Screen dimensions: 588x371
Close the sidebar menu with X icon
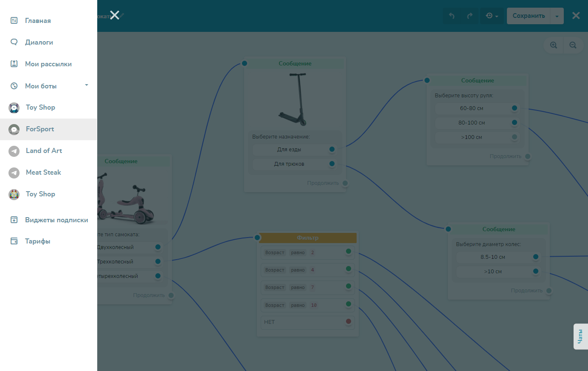(x=115, y=15)
